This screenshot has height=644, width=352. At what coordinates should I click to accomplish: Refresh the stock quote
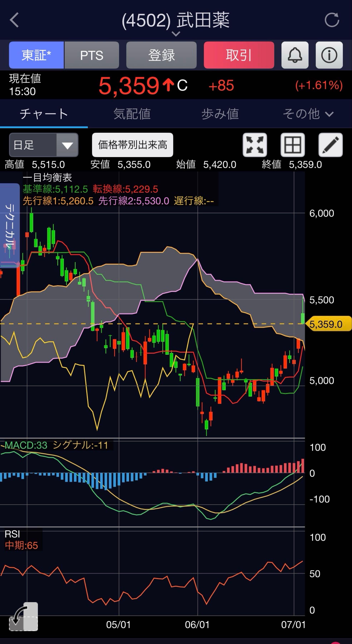tap(332, 20)
